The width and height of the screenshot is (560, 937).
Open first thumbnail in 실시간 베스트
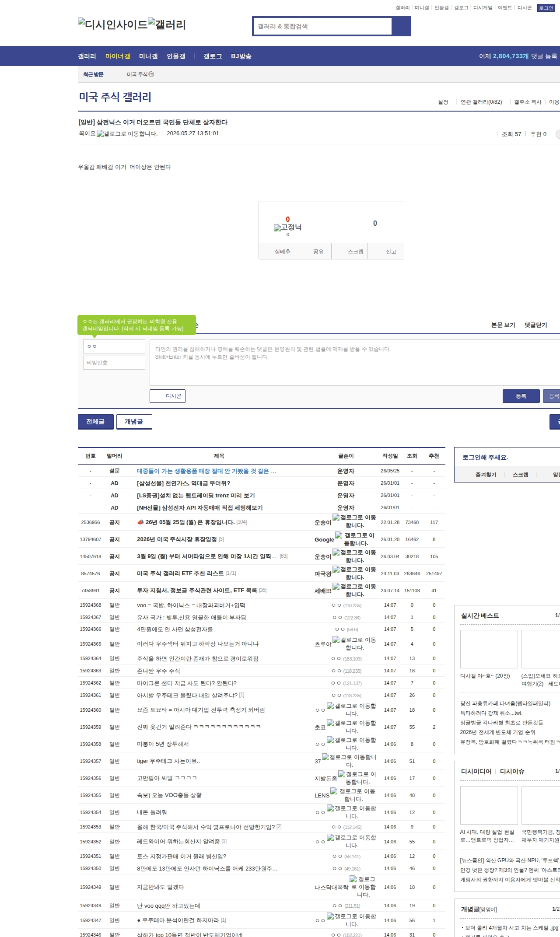[x=489, y=649]
